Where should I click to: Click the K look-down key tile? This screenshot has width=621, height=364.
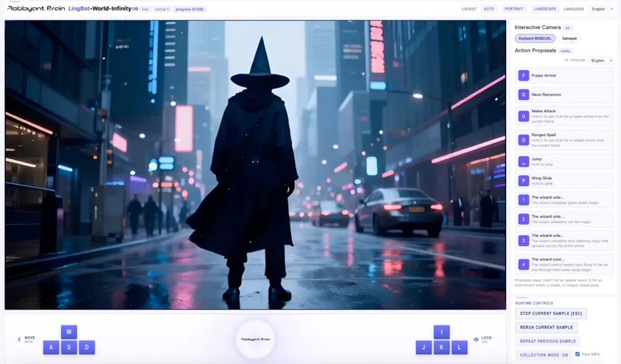[442, 347]
